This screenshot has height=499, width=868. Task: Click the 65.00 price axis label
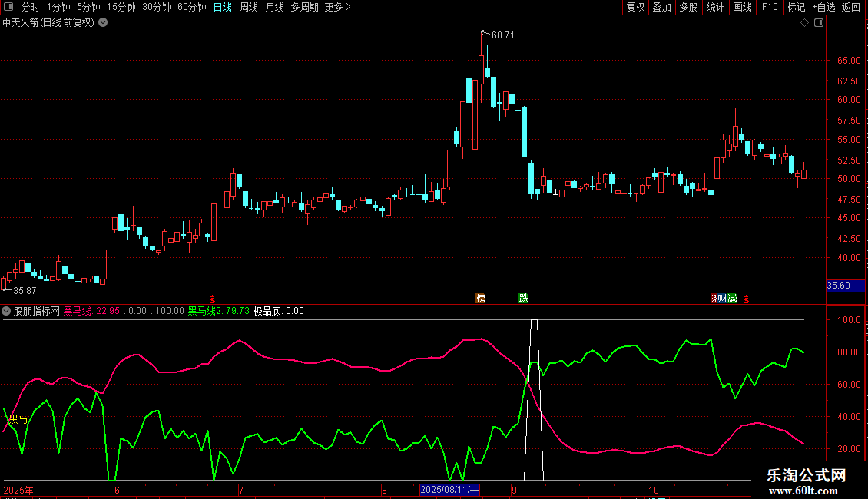click(849, 61)
